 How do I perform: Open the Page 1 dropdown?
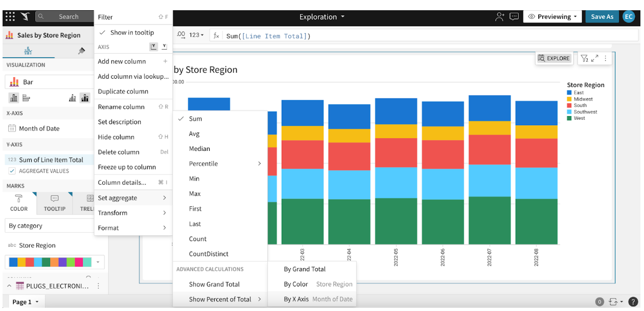click(25, 302)
